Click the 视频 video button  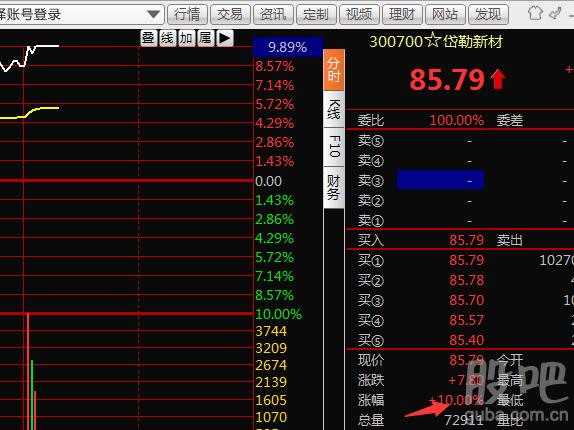359,15
